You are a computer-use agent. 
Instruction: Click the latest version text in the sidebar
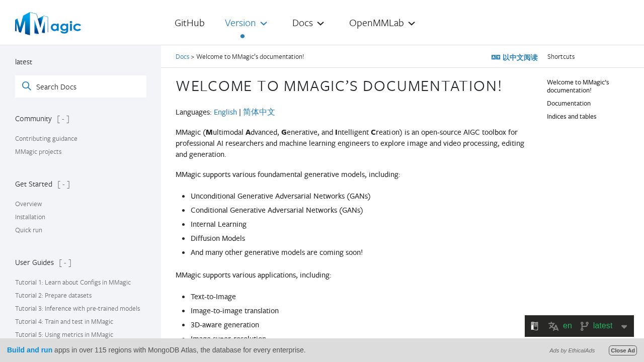[x=24, y=62]
